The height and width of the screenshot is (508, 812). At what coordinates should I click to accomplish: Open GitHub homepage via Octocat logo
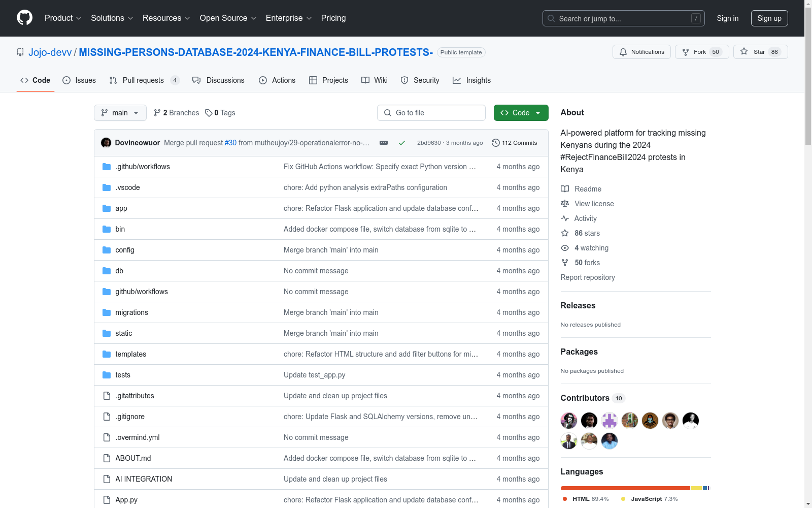(24, 18)
